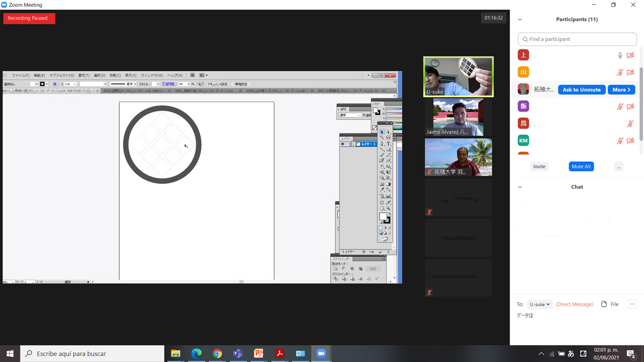Click the Find a participant search field

[577, 39]
